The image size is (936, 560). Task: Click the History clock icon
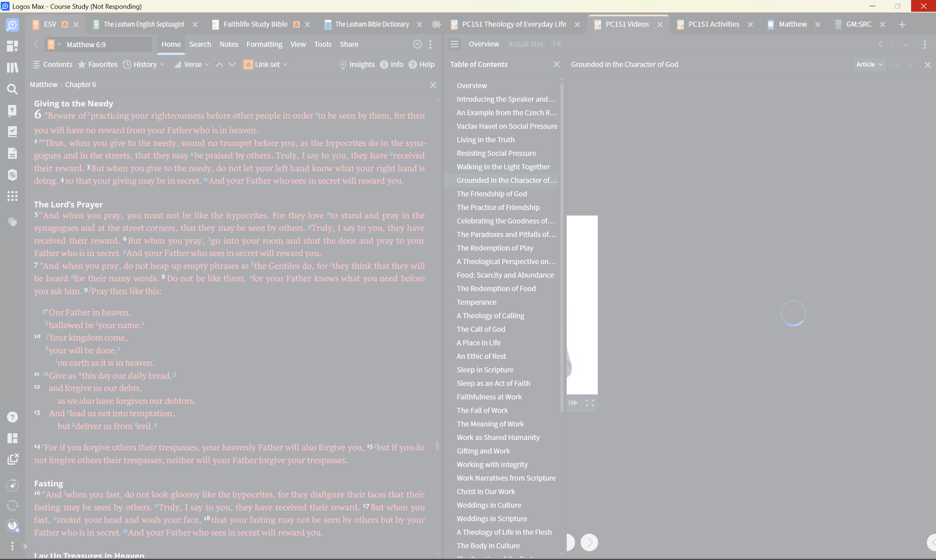(127, 64)
